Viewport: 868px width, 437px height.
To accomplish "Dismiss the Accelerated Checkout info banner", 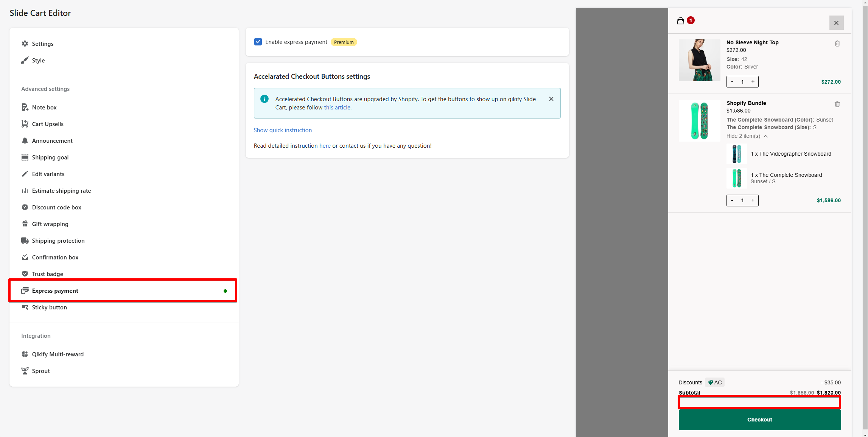I will point(551,99).
